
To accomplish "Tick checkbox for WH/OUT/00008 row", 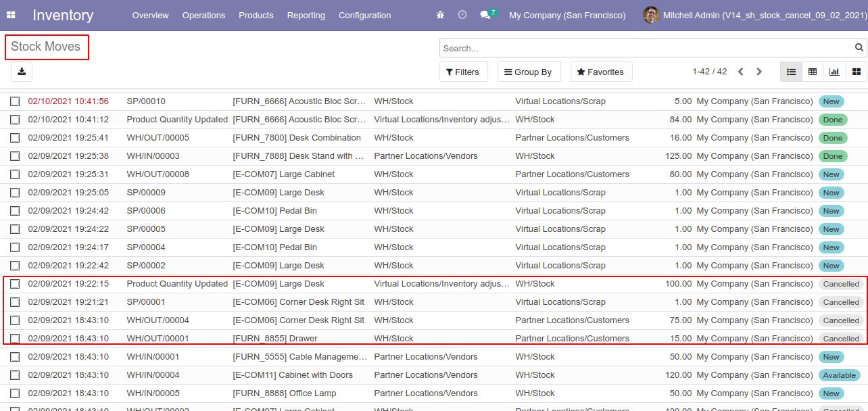I will (15, 174).
